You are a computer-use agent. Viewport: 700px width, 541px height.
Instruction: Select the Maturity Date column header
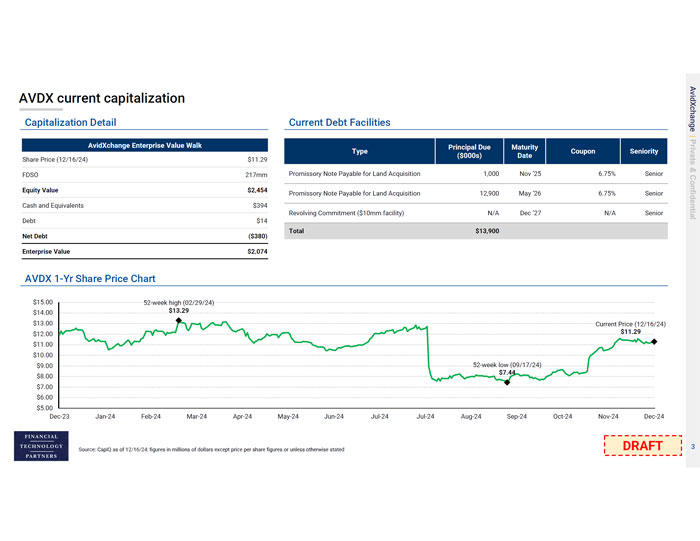click(524, 151)
